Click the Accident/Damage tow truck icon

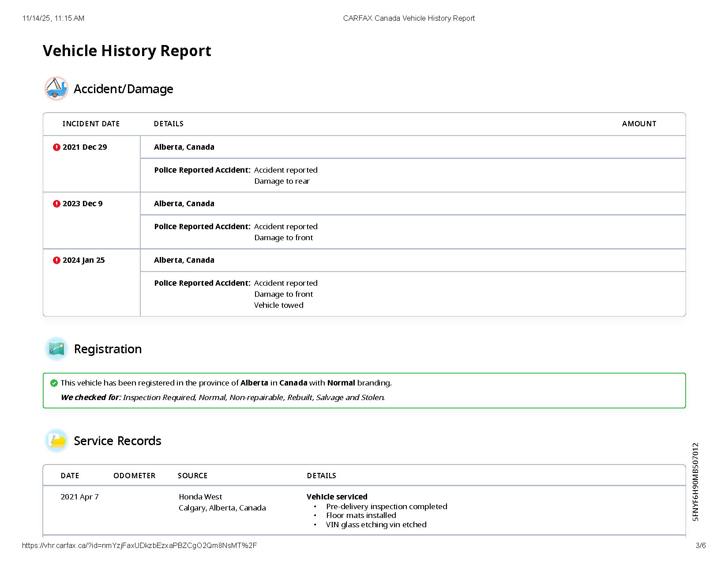coord(56,89)
